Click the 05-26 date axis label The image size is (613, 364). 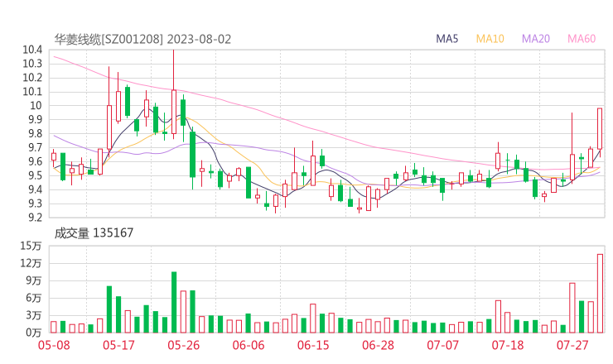[x=183, y=345]
